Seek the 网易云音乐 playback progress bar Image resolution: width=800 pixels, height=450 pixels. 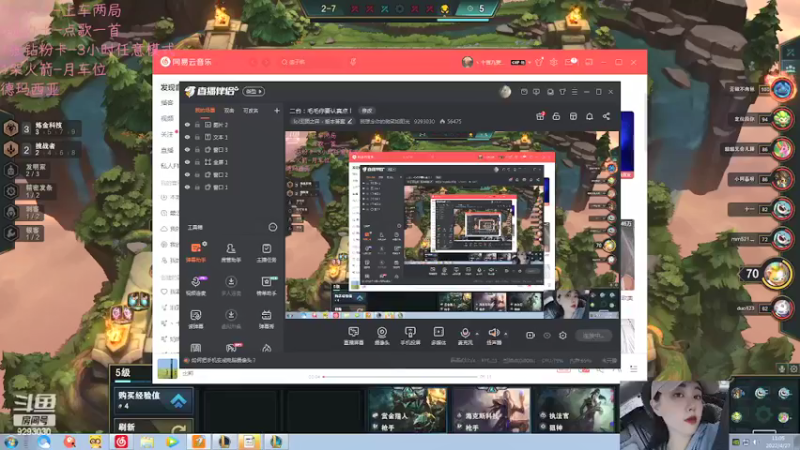pos(400,377)
